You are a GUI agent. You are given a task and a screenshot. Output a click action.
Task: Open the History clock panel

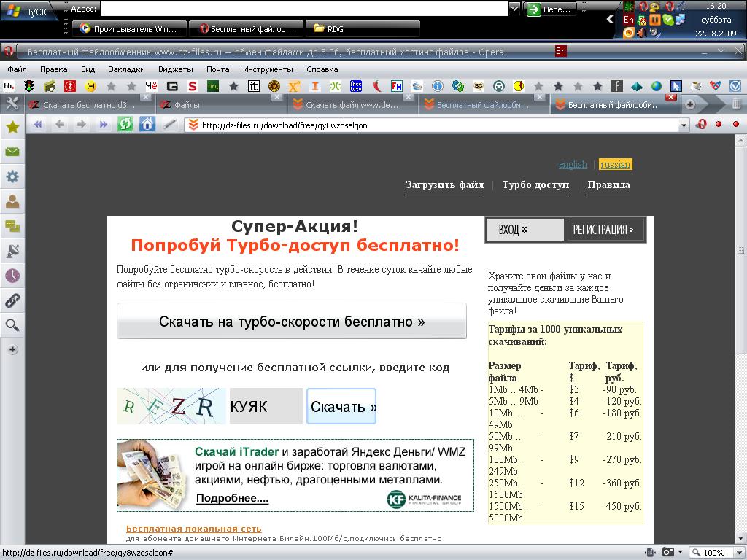click(12, 276)
